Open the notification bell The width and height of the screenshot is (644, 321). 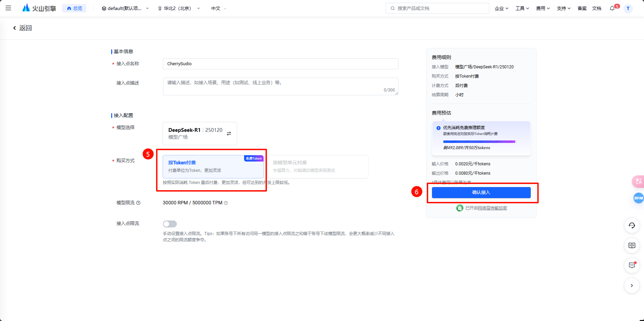click(x=612, y=8)
